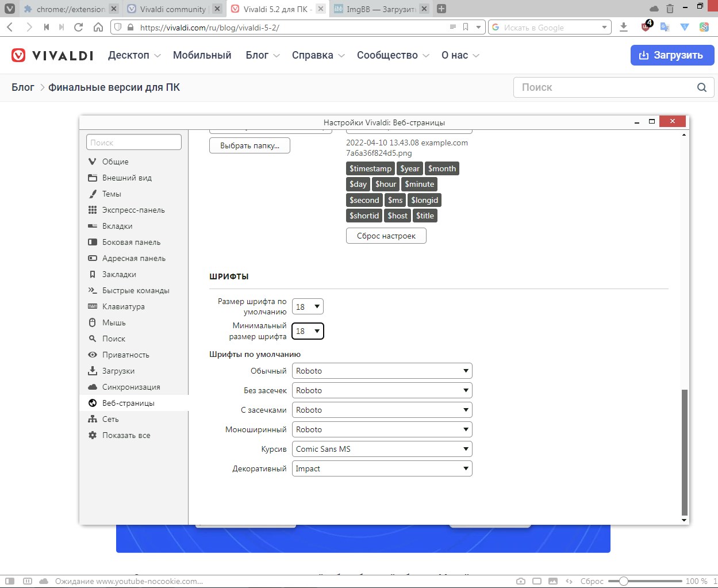Click the Fast Forward button

62,27
